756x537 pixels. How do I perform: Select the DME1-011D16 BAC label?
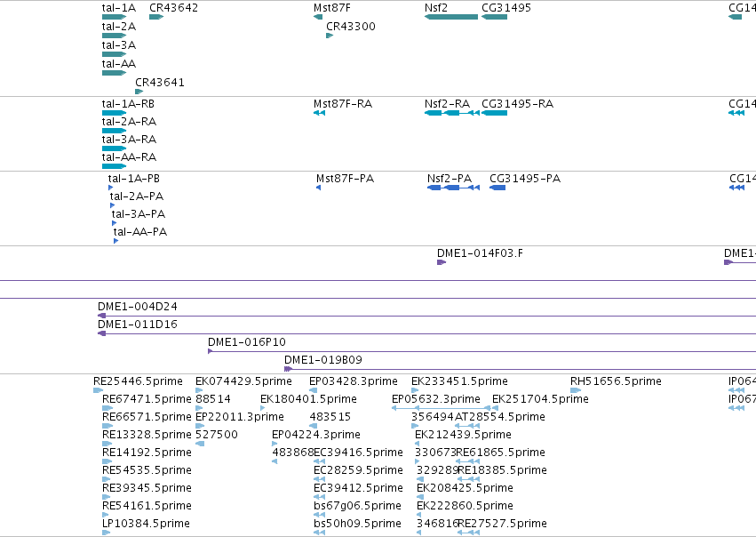[138, 325]
